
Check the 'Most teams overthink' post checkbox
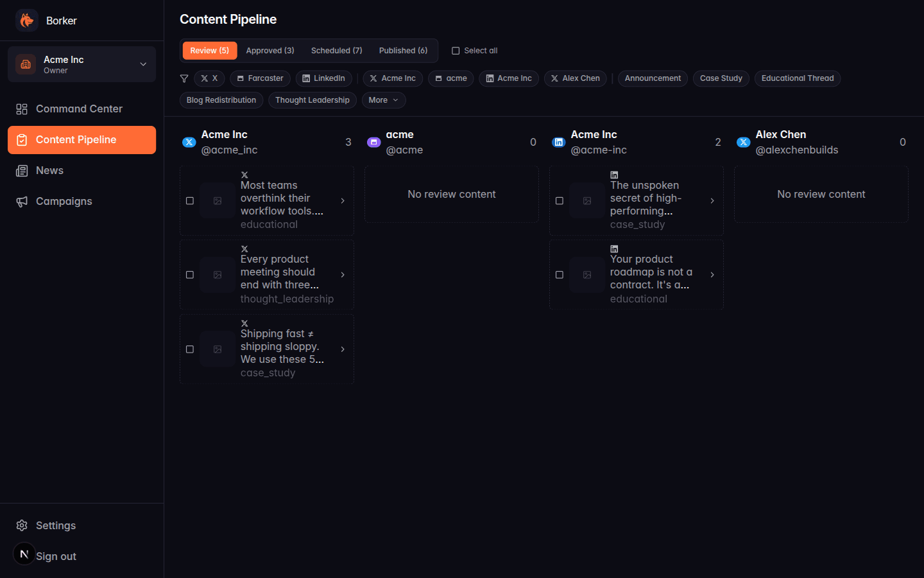(x=189, y=200)
